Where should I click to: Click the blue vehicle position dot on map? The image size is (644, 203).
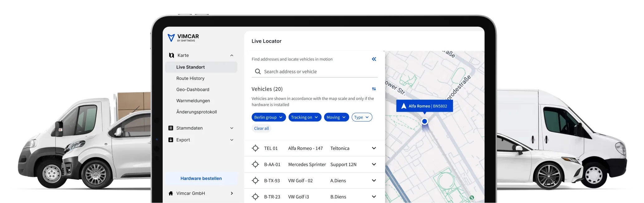425,121
